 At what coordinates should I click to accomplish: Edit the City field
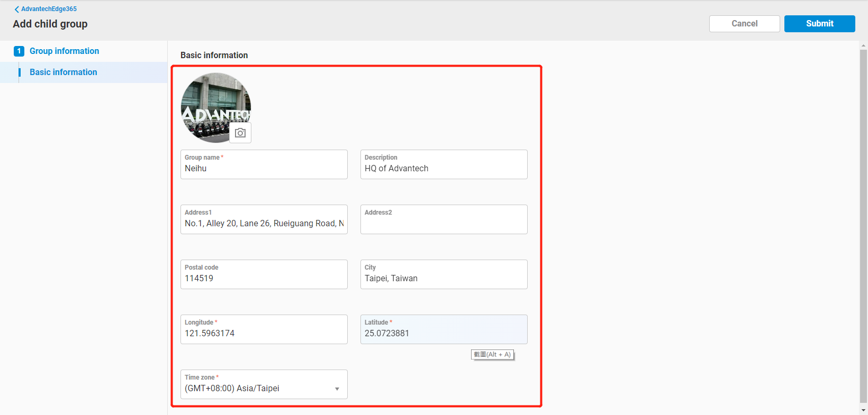(444, 279)
